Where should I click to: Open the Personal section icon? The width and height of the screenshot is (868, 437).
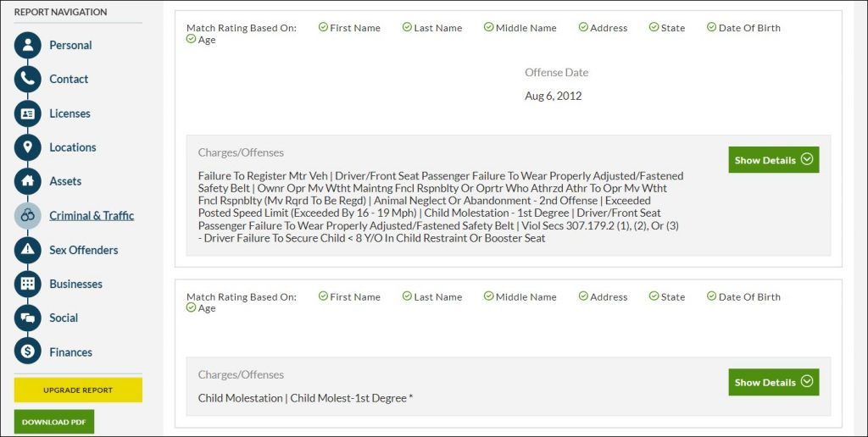[28, 46]
